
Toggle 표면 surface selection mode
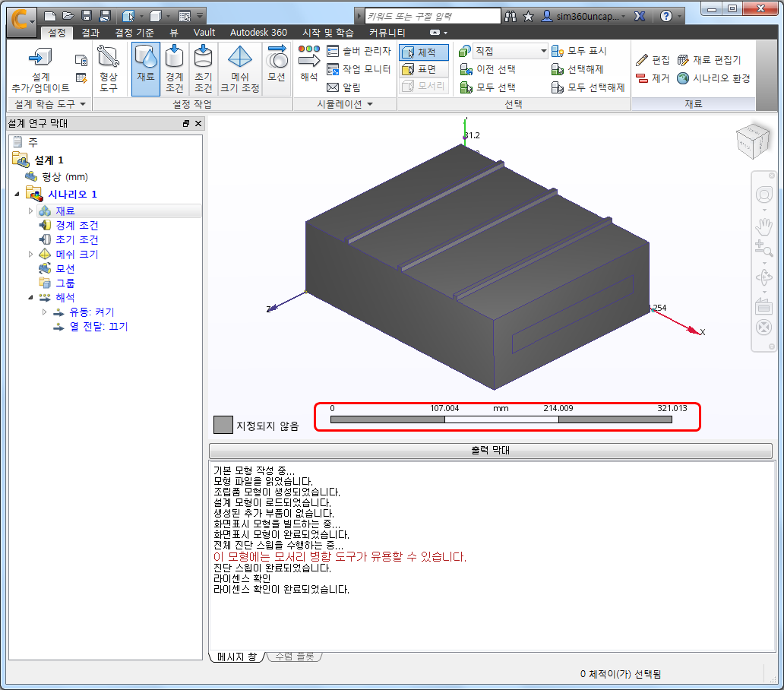(423, 69)
